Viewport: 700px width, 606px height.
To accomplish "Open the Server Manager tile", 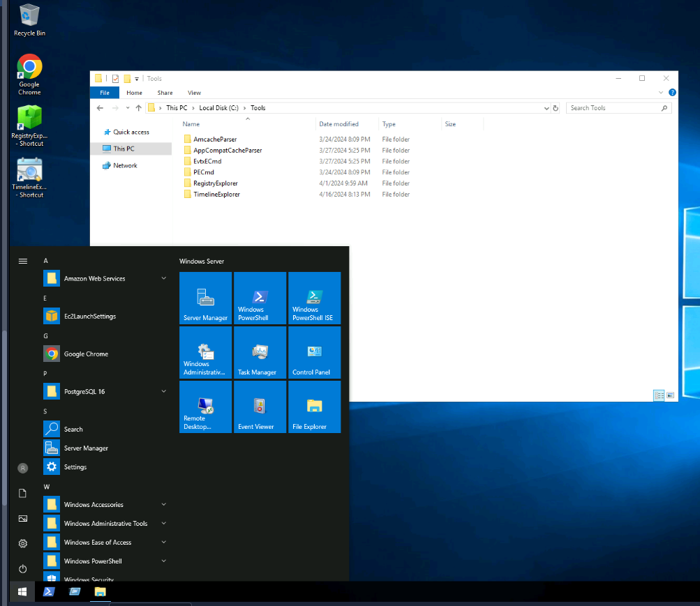I will point(205,298).
